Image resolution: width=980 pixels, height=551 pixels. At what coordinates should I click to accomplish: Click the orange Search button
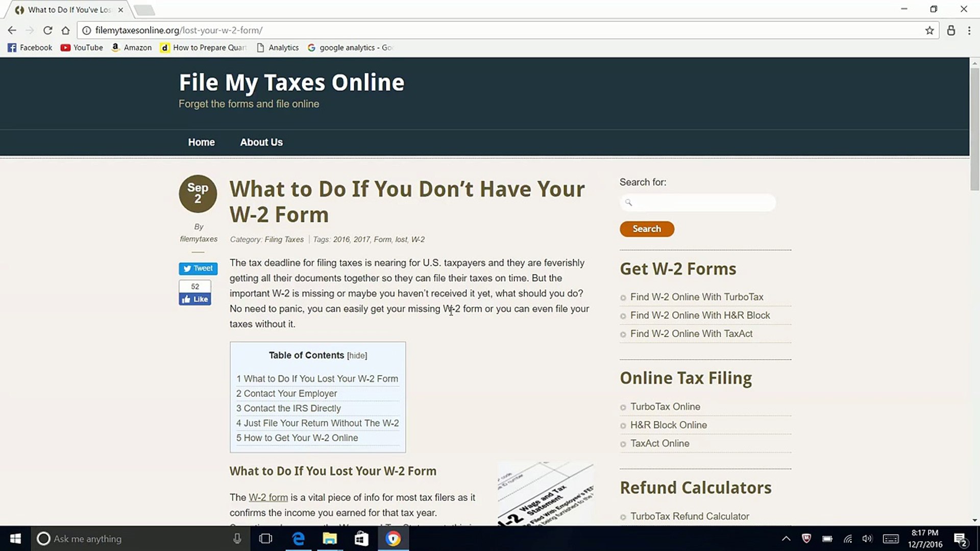point(647,229)
